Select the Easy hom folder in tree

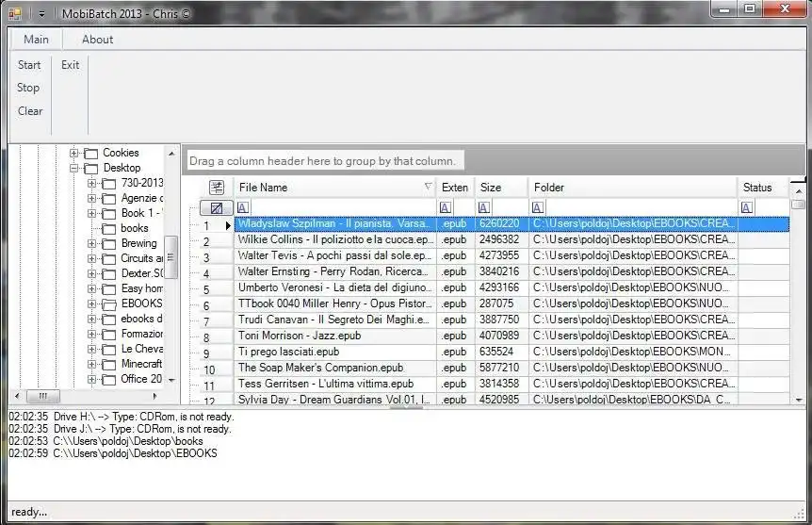coord(142,288)
